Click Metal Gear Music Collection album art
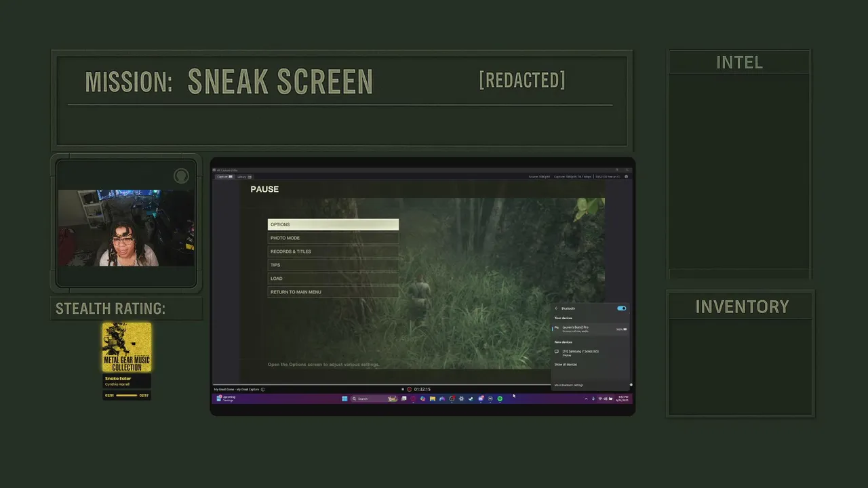The width and height of the screenshot is (868, 488). (x=127, y=347)
